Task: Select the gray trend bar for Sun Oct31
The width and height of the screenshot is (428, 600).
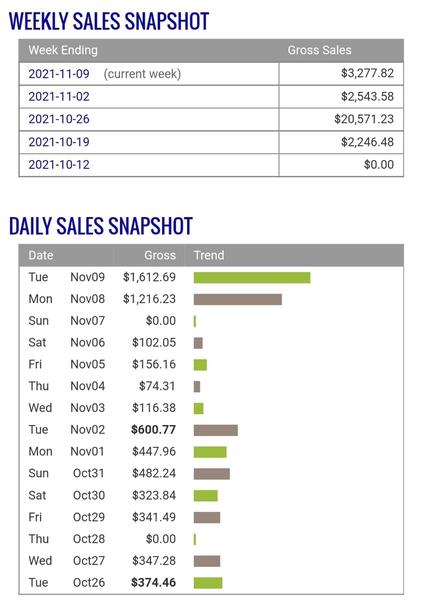Action: [x=212, y=474]
